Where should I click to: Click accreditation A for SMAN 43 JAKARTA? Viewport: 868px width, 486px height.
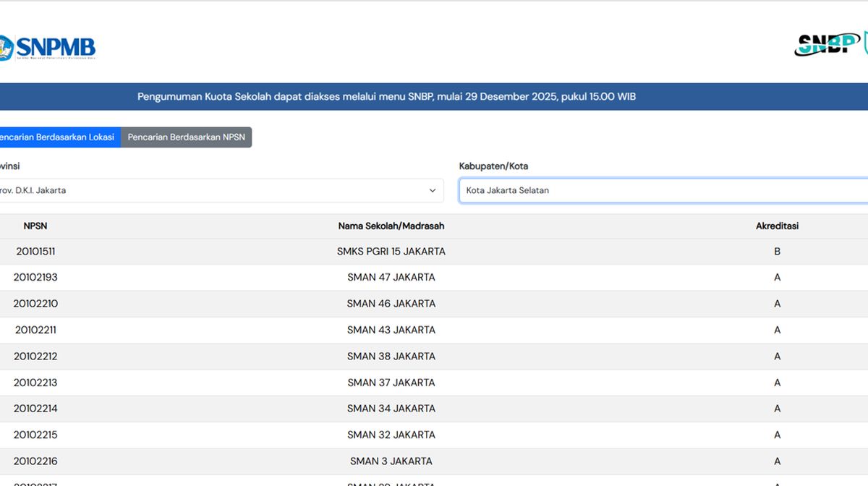[x=778, y=330]
